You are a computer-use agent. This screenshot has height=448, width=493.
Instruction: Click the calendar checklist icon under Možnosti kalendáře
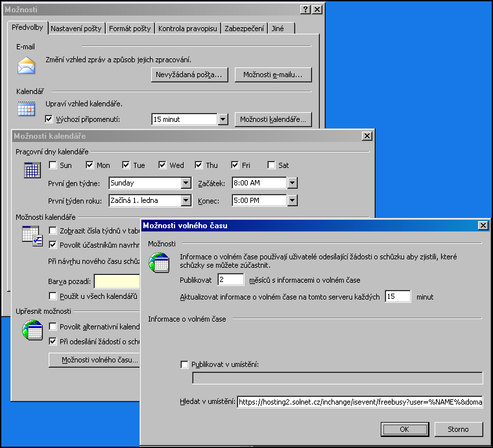[32, 236]
